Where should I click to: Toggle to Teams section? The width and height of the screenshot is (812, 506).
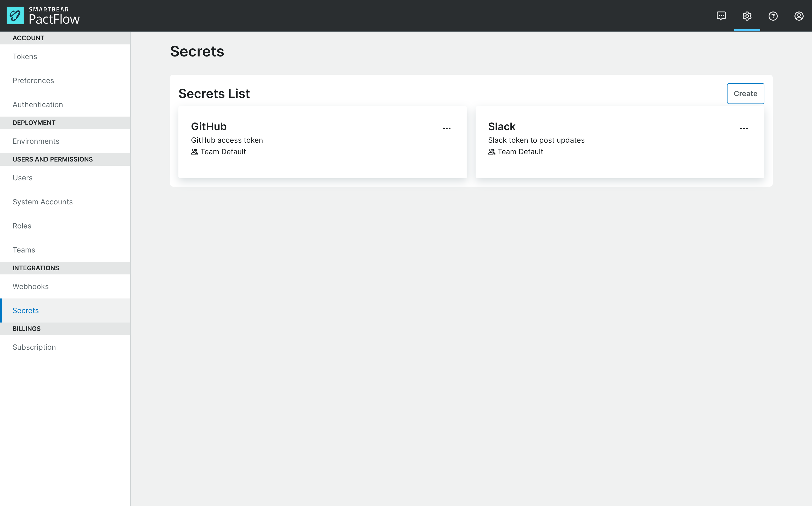pyautogui.click(x=24, y=250)
